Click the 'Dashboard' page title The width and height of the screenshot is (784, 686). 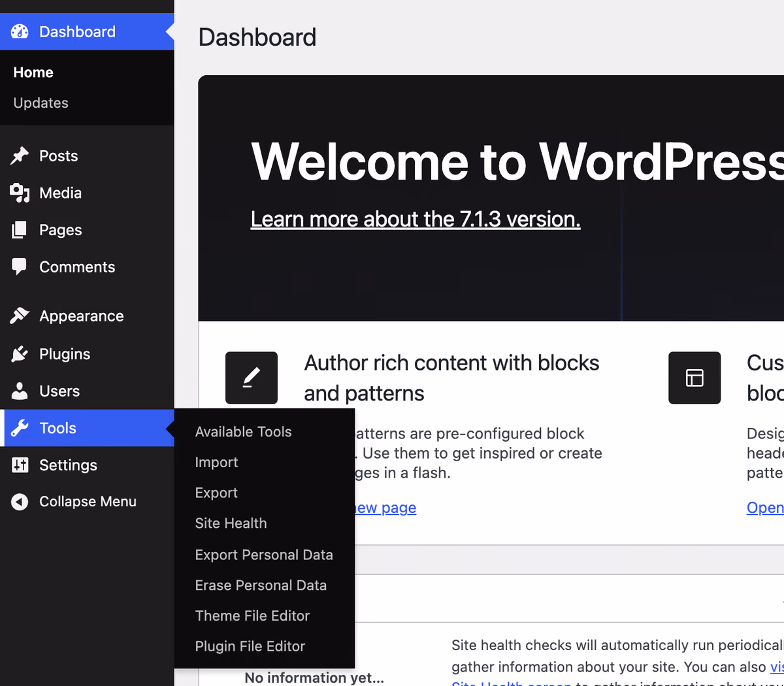(257, 37)
